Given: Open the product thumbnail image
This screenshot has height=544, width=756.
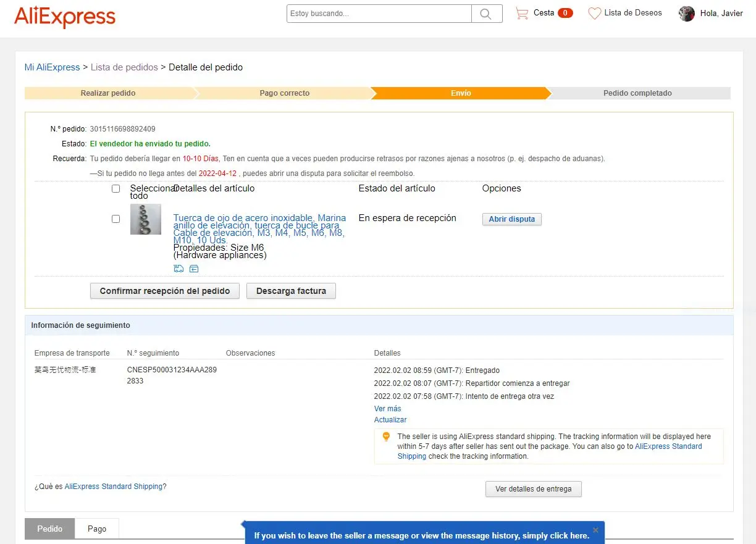Looking at the screenshot, I should pyautogui.click(x=146, y=219).
